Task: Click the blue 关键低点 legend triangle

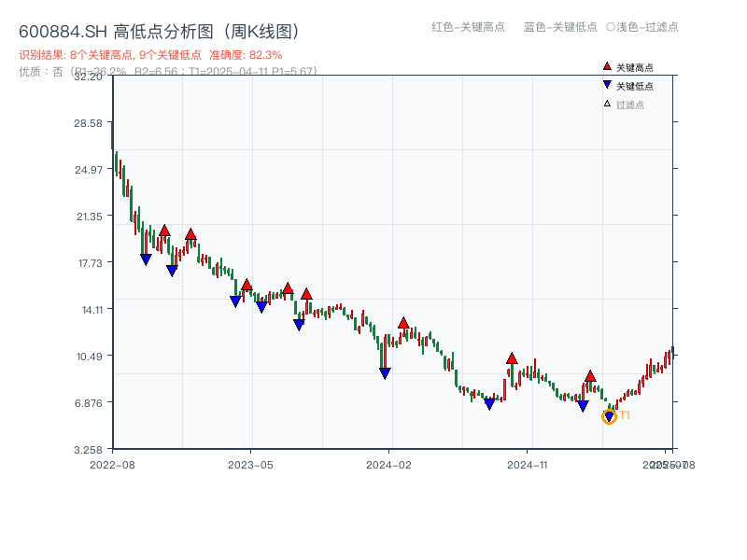Action: coord(607,85)
